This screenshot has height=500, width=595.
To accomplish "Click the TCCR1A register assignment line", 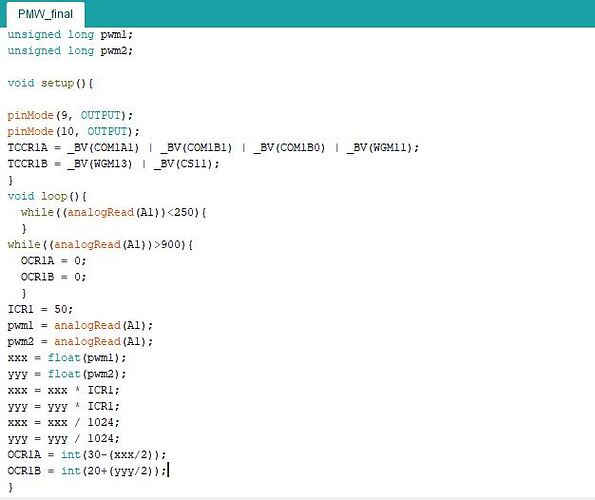I will tap(213, 148).
